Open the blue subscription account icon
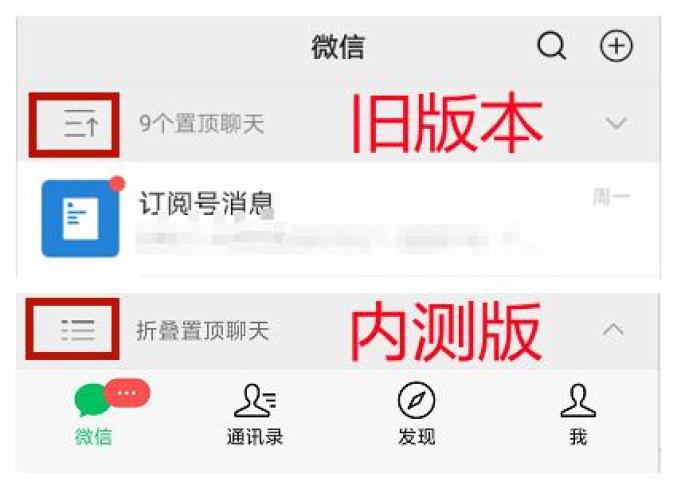 click(80, 218)
